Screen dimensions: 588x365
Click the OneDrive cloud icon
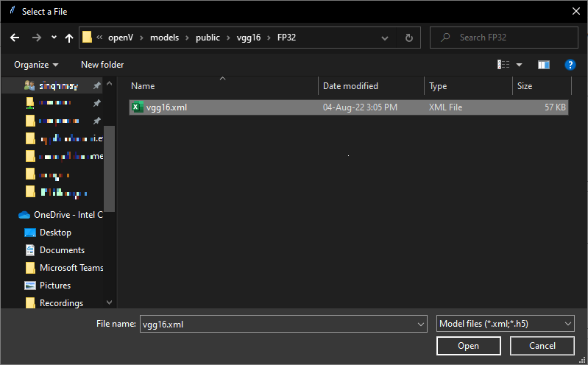[24, 215]
